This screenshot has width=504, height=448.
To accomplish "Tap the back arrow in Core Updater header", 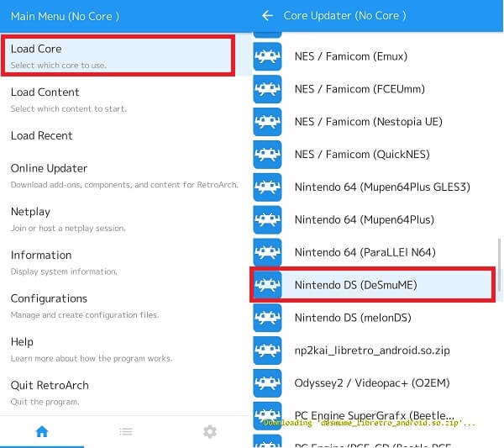I will (268, 15).
